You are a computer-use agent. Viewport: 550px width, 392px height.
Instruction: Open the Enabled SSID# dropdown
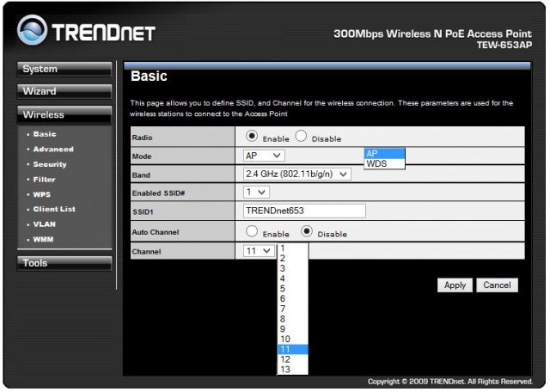pyautogui.click(x=256, y=193)
